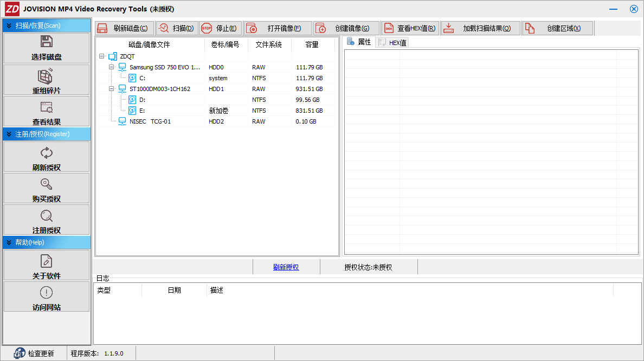Click the 0.10 GB capacity cell
The width and height of the screenshot is (644, 361).
coord(306,121)
